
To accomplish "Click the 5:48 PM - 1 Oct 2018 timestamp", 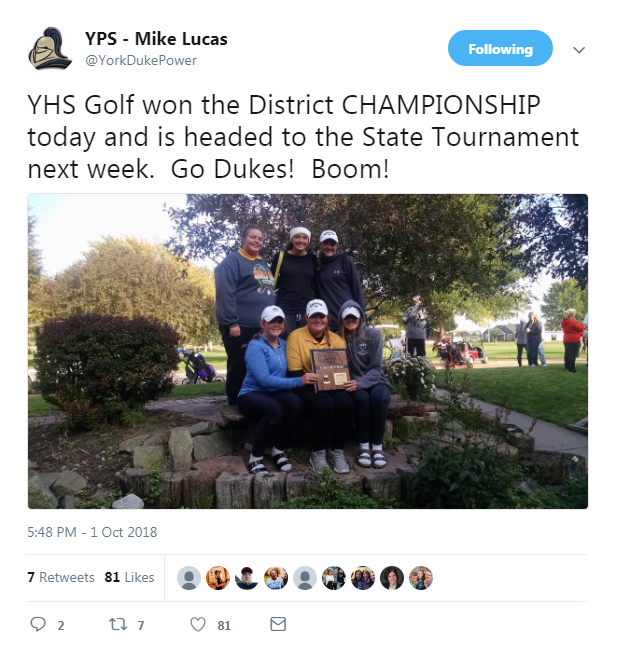I will [x=92, y=532].
